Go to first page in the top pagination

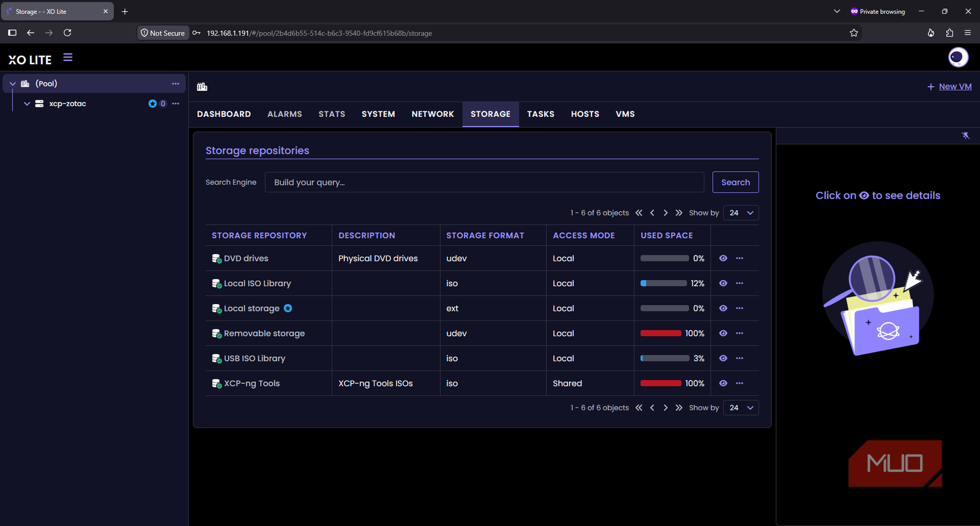pyautogui.click(x=639, y=213)
